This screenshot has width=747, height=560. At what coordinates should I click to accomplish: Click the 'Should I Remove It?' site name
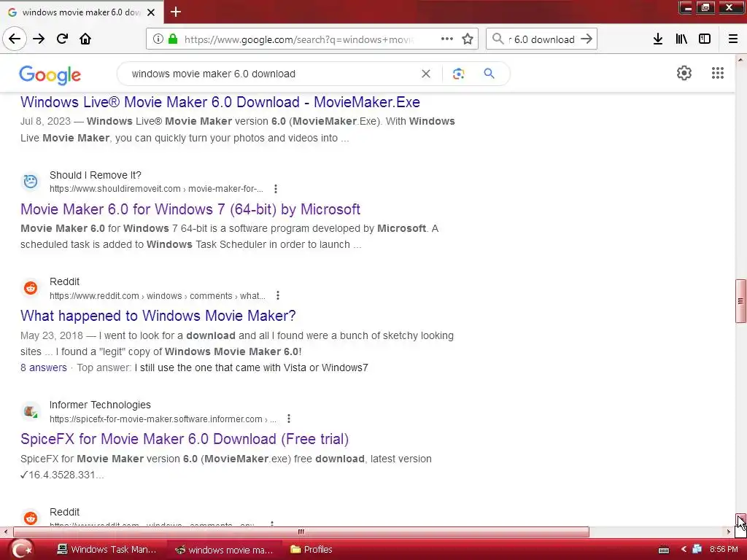pyautogui.click(x=96, y=175)
